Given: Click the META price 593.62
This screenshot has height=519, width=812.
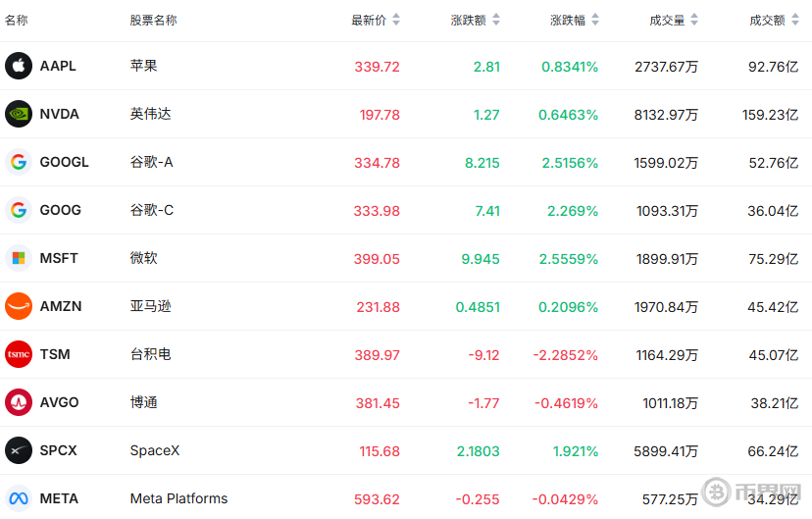Looking at the screenshot, I should click(377, 499).
